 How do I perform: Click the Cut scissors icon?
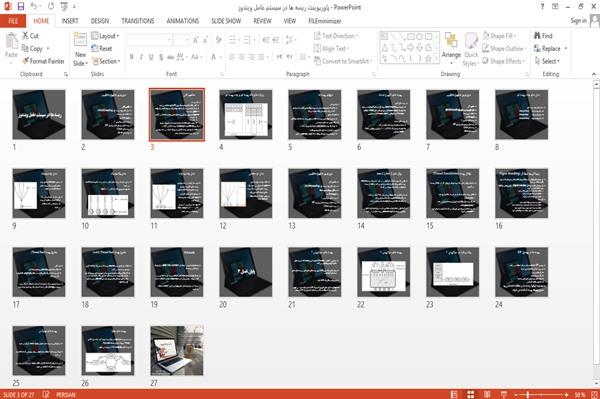(25, 36)
